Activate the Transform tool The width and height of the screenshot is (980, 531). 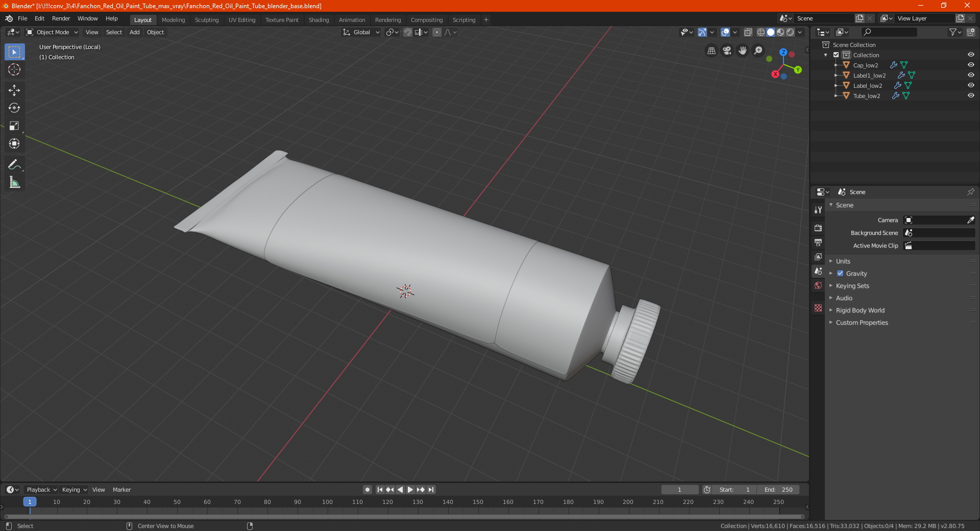pos(14,144)
